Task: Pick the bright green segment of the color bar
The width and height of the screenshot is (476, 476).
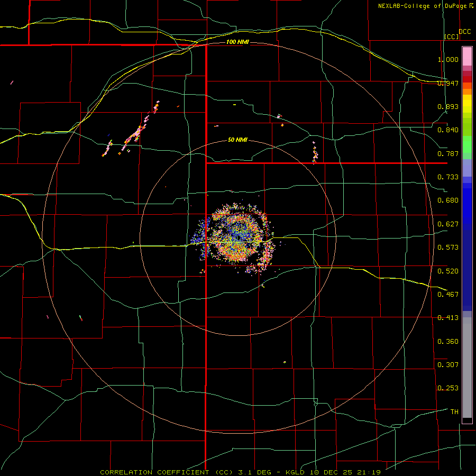Action: (467, 144)
